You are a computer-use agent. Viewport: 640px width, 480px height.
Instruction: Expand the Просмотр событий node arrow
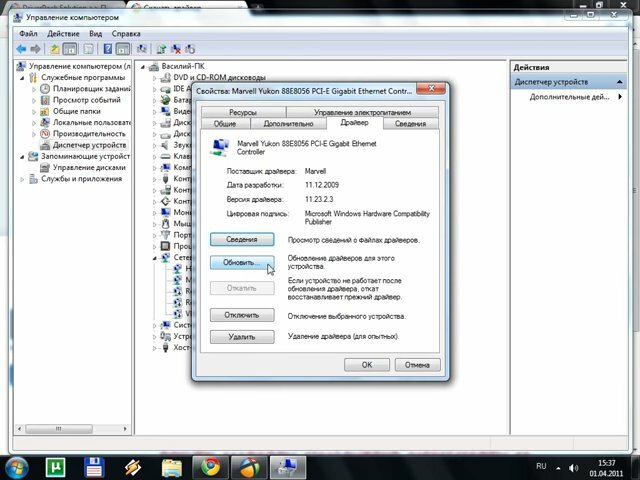[34, 100]
